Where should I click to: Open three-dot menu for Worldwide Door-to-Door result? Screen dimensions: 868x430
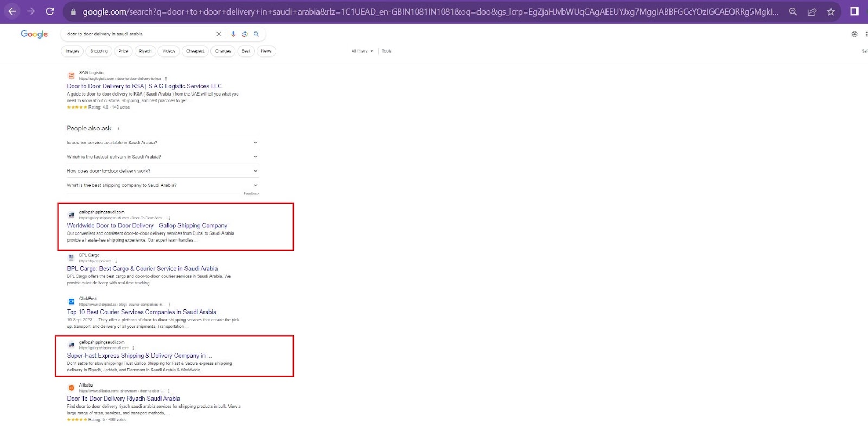tap(169, 218)
